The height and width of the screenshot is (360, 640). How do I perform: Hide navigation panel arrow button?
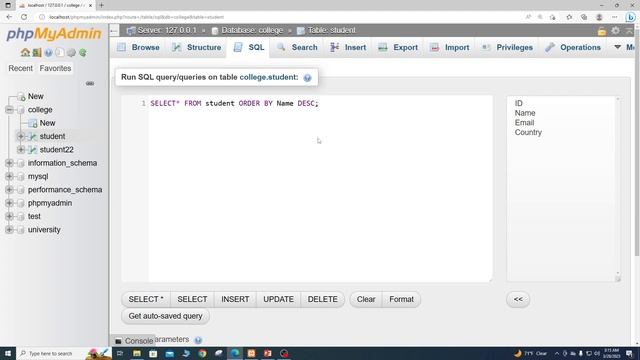(x=114, y=31)
